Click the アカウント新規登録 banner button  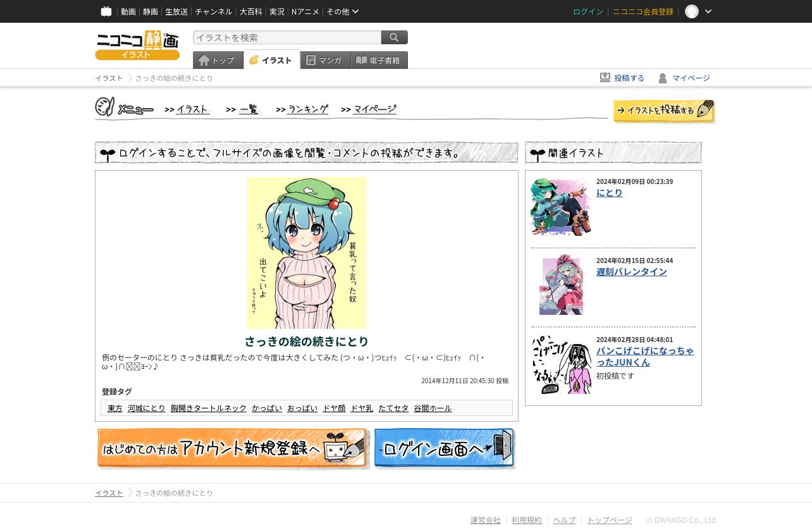click(233, 448)
